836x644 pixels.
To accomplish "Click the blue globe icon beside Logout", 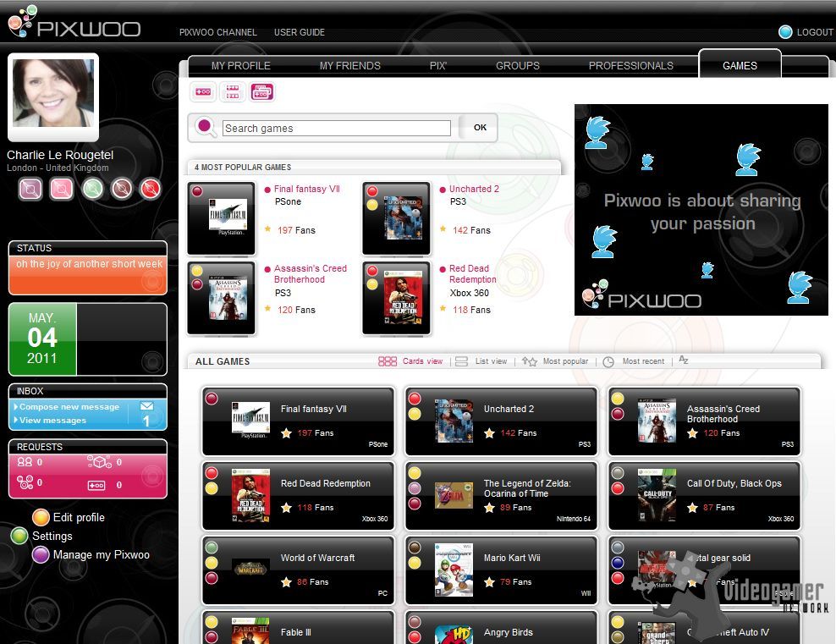I will click(x=785, y=32).
